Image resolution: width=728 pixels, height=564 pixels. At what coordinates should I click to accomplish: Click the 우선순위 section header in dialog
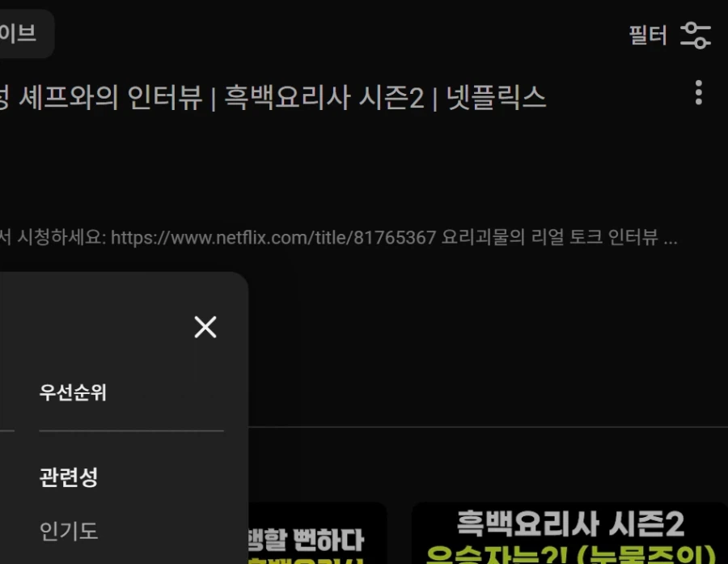click(74, 392)
